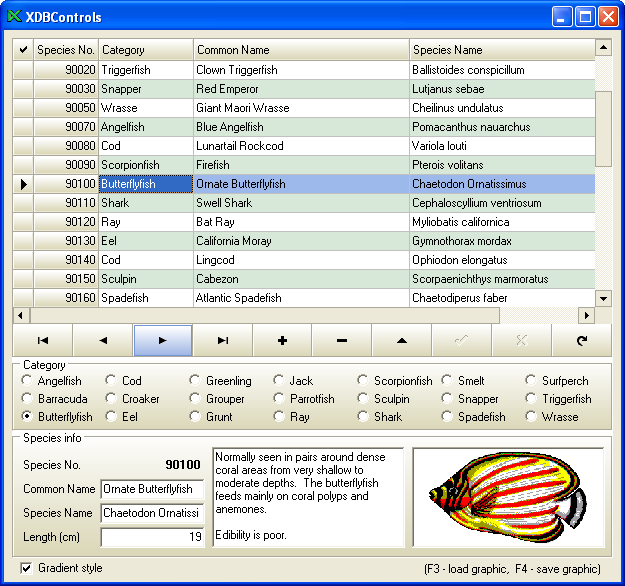Click the next record navigator arrow
Image resolution: width=625 pixels, height=586 pixels.
pyautogui.click(x=162, y=341)
